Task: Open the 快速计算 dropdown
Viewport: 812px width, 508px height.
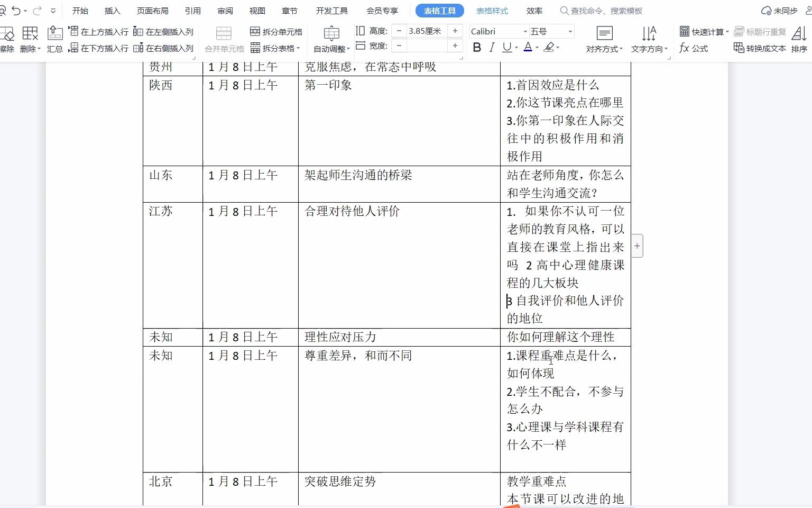Action: pos(704,32)
